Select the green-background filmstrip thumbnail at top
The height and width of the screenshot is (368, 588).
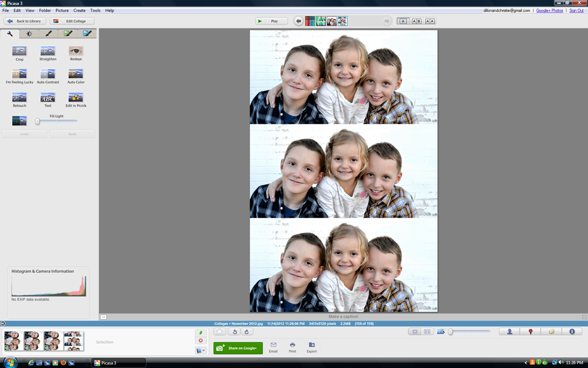[x=320, y=21]
